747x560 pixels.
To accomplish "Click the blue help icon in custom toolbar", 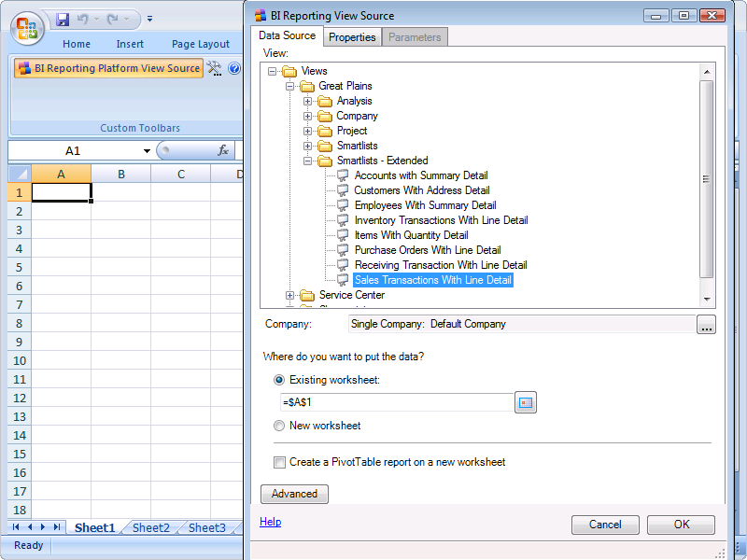I will 233,68.
